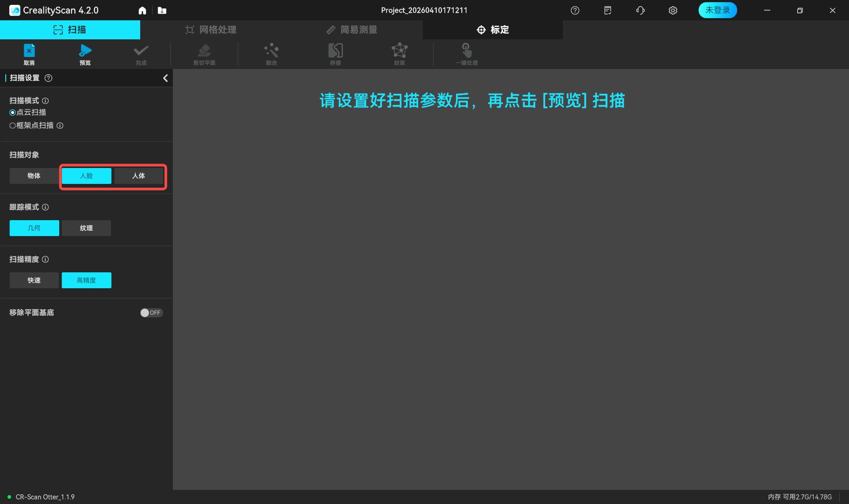Image resolution: width=849 pixels, height=504 pixels.
Task: Click the 拼接 stitching tool icon
Action: [x=336, y=53]
